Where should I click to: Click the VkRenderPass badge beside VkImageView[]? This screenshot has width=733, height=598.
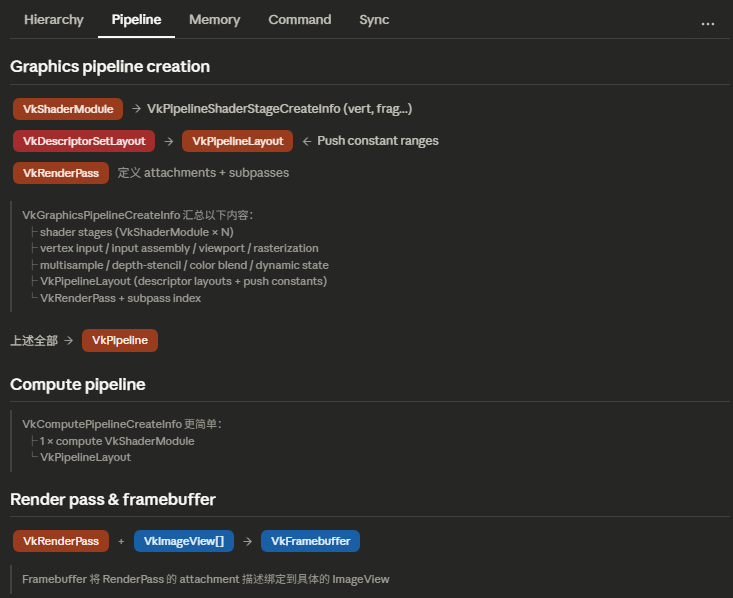pos(61,541)
